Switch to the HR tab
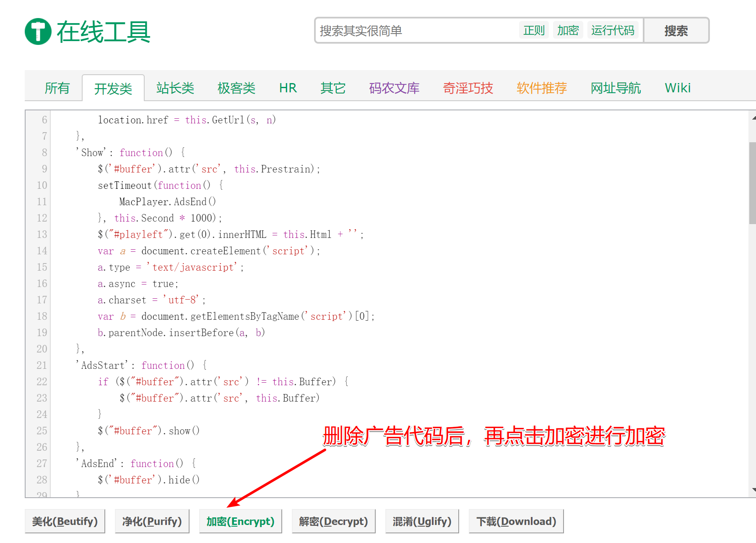The height and width of the screenshot is (543, 756). point(288,88)
